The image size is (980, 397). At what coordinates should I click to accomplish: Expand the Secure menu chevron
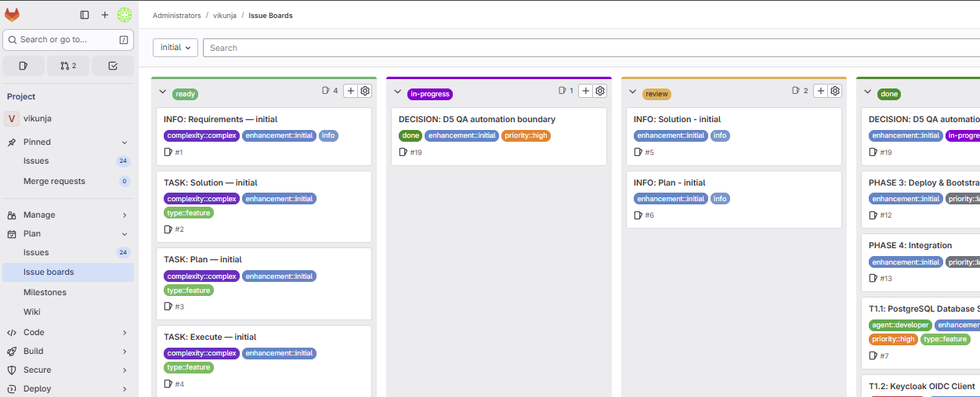(x=125, y=370)
